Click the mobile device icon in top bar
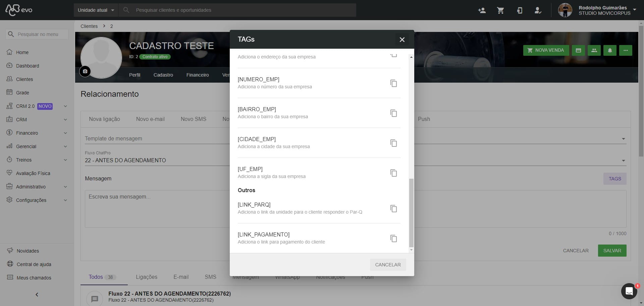This screenshot has height=306, width=644. point(520,10)
